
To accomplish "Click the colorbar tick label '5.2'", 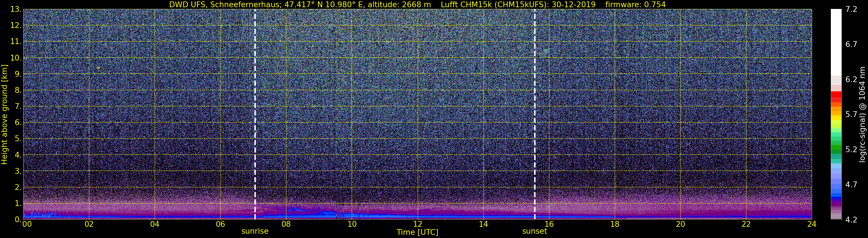I will [851, 150].
